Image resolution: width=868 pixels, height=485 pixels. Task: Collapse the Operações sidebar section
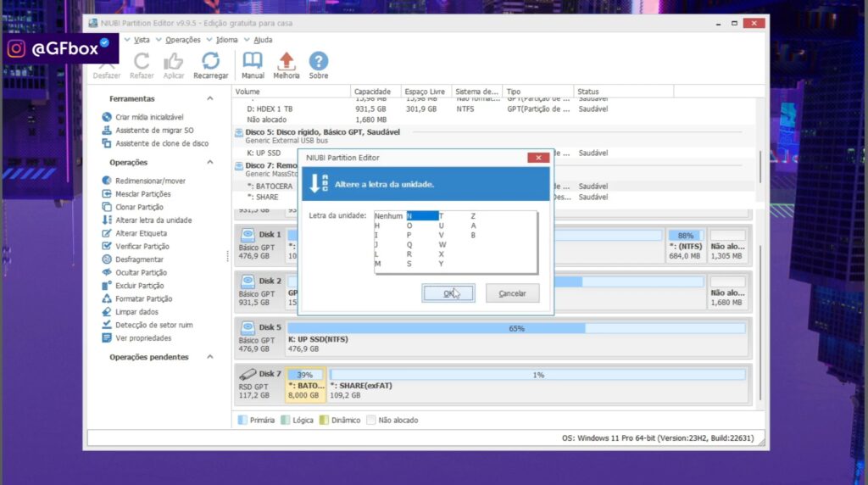tap(210, 162)
